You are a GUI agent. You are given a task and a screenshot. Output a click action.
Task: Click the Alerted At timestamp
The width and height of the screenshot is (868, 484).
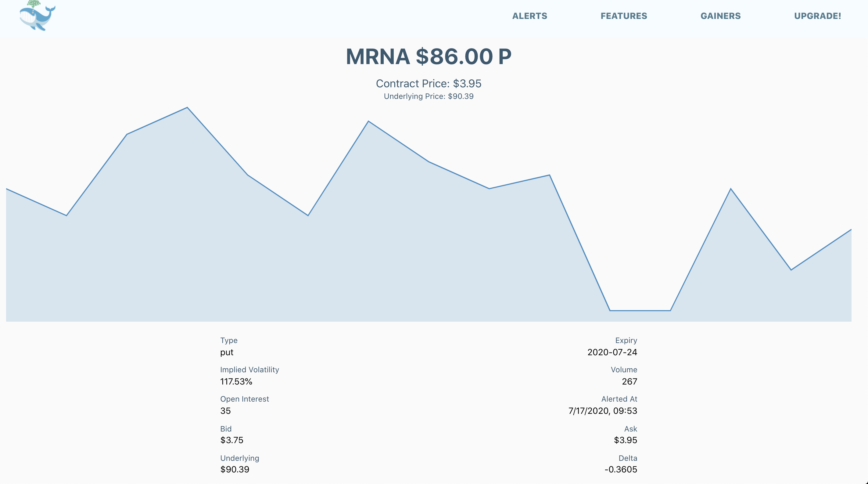(x=602, y=411)
